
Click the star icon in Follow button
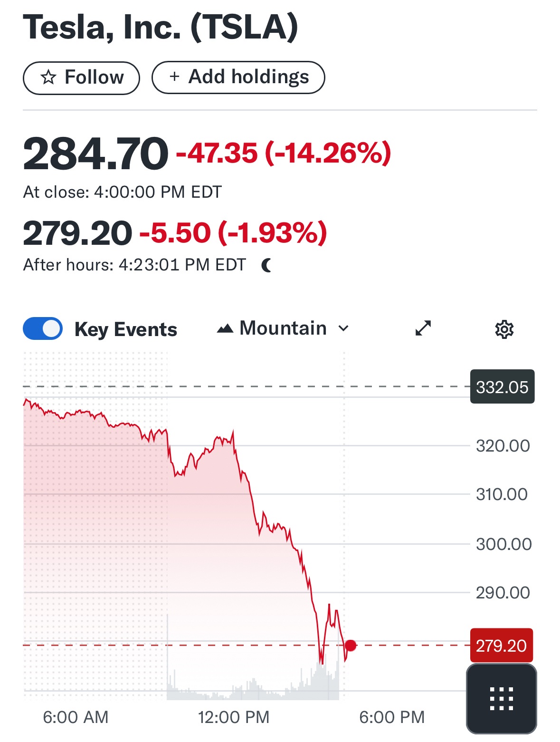[48, 77]
